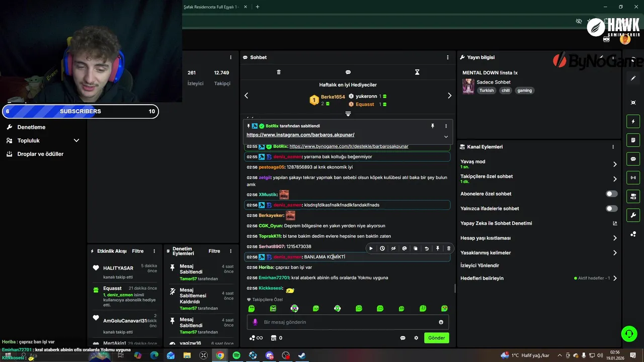Toggle Yalnızca ifadelerle sohbet switch

point(612,209)
